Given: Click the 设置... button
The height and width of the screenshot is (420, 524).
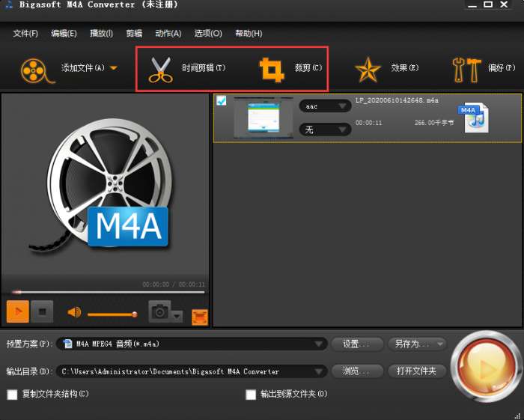Looking at the screenshot, I should tap(357, 344).
